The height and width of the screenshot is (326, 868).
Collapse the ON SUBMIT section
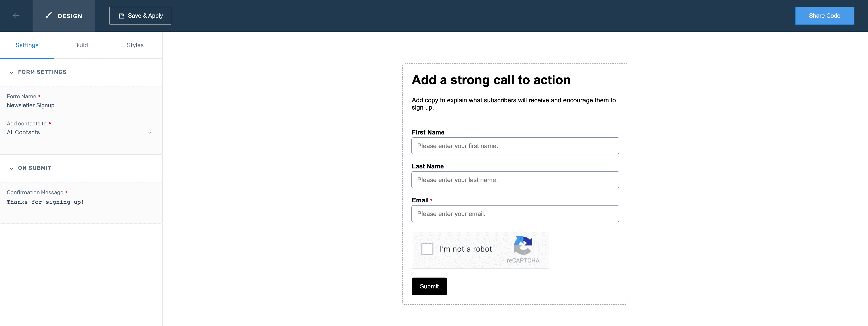12,168
